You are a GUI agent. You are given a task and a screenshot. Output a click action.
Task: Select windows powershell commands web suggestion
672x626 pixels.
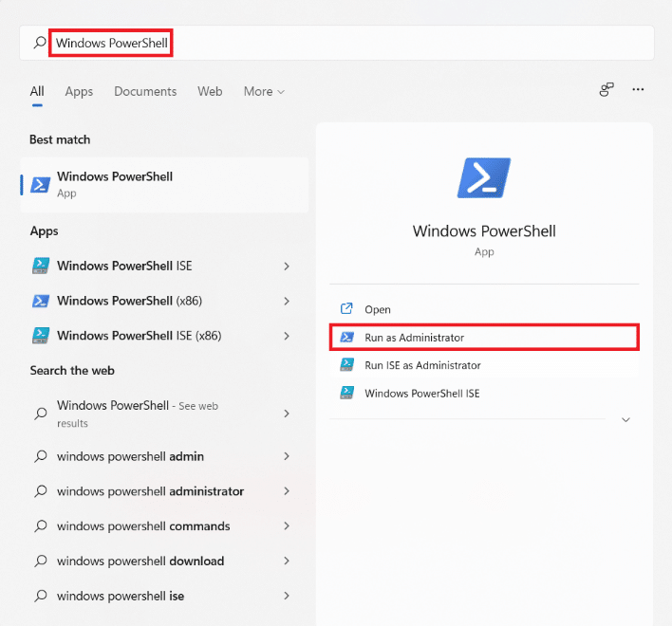click(143, 526)
